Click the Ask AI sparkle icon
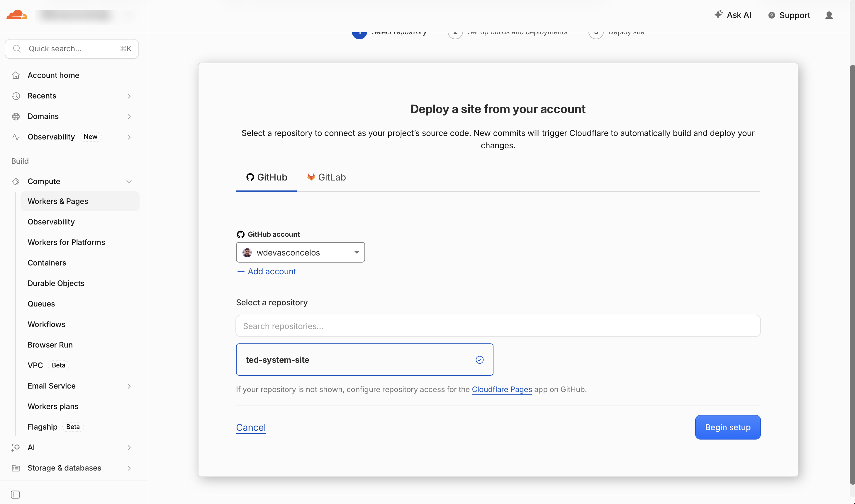Image resolution: width=855 pixels, height=504 pixels. (718, 14)
